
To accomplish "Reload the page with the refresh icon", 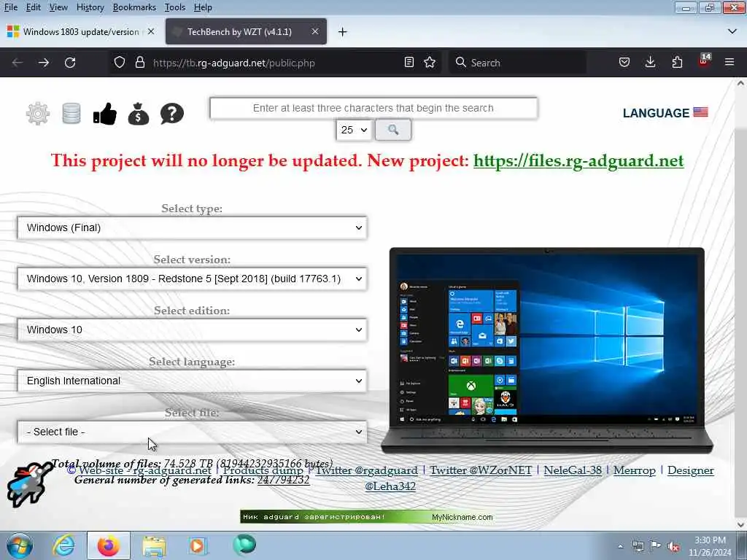I will (70, 63).
